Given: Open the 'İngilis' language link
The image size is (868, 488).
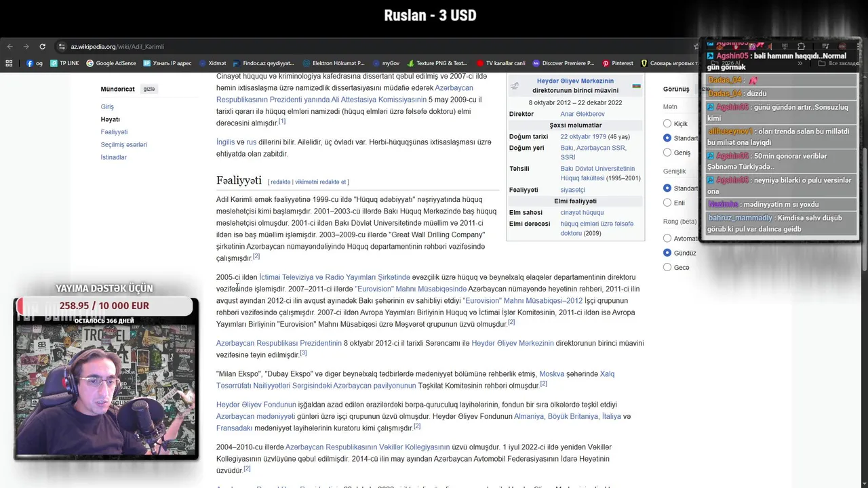Looking at the screenshot, I should click(x=225, y=142).
